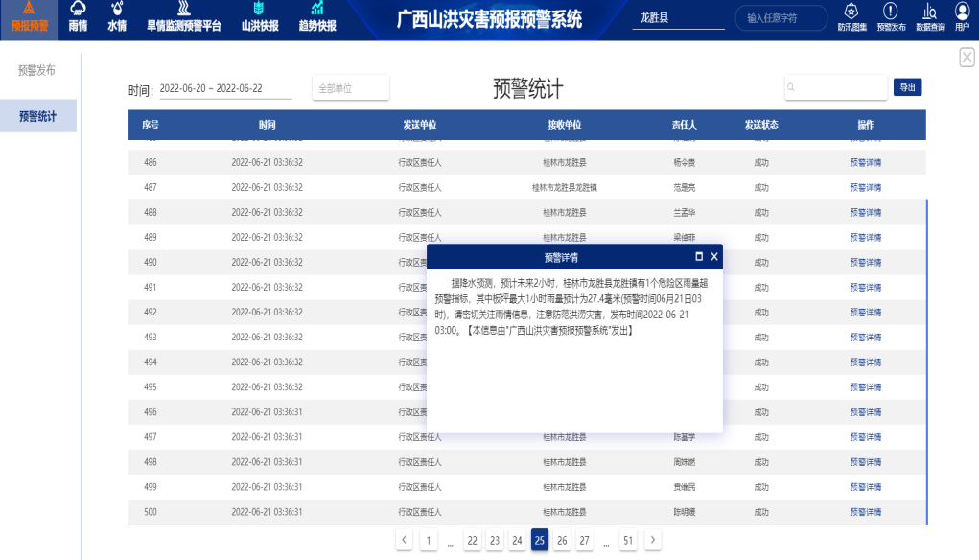Viewport: 979px width, 560px height.
Task: Select the 预警统计 sidebar entry
Action: pyautogui.click(x=38, y=115)
